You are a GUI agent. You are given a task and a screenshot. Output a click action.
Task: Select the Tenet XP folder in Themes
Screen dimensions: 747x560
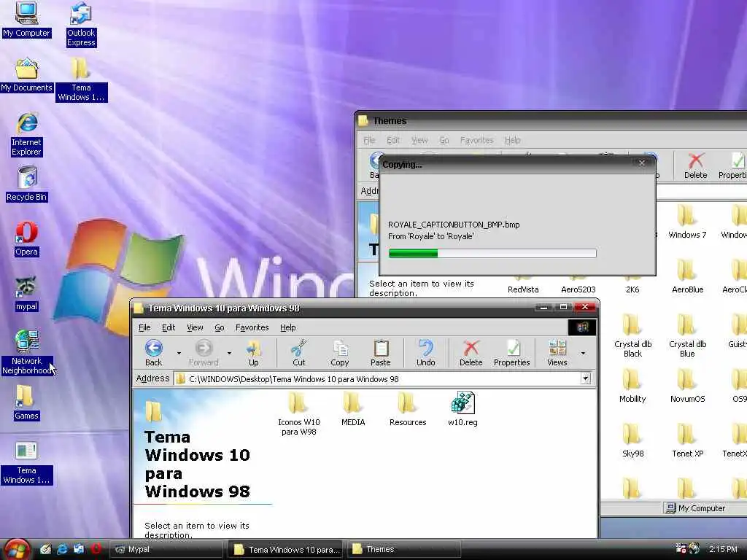tap(687, 441)
